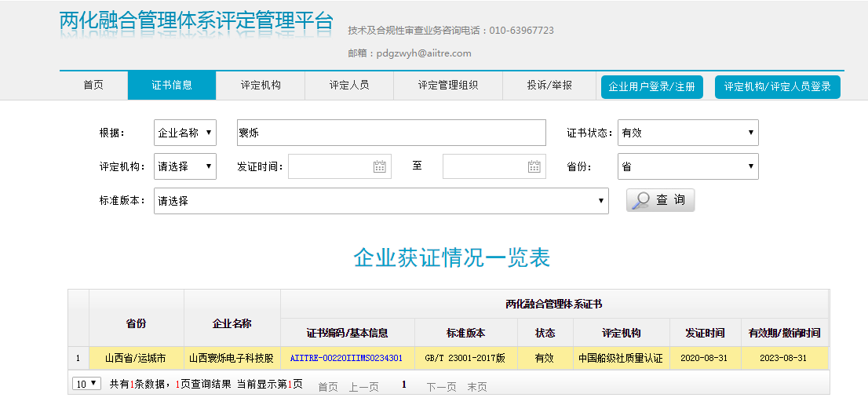Open the 评定人员 navigation tab
The width and height of the screenshot is (868, 405).
click(x=349, y=86)
